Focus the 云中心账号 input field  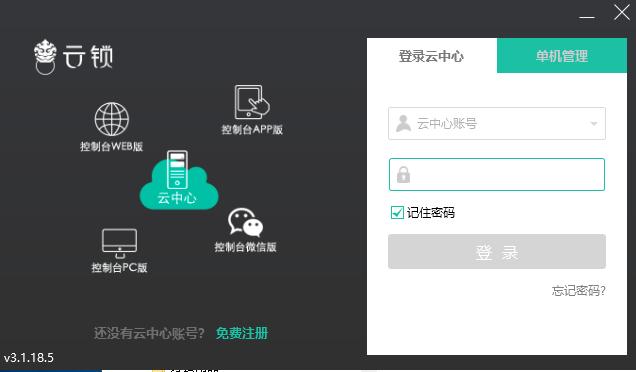pyautogui.click(x=497, y=123)
